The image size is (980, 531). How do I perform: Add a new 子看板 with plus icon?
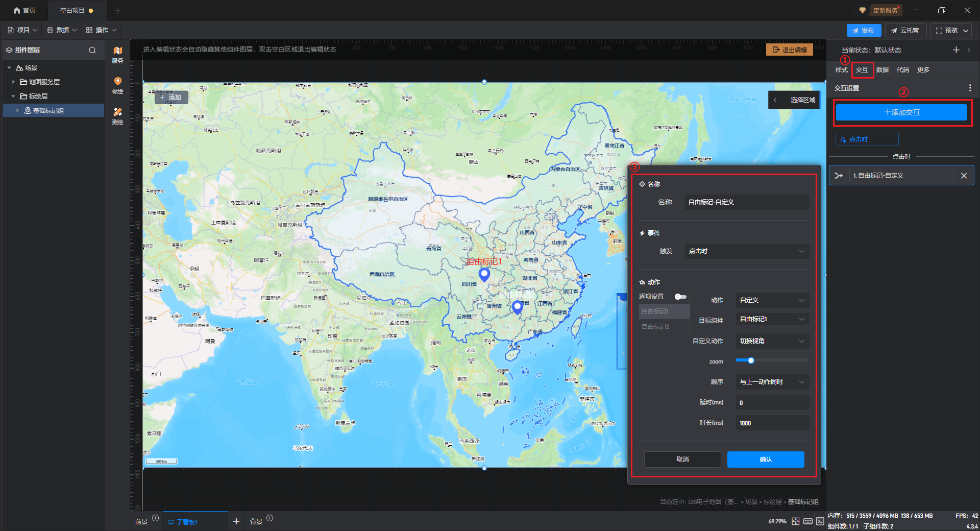[236, 521]
